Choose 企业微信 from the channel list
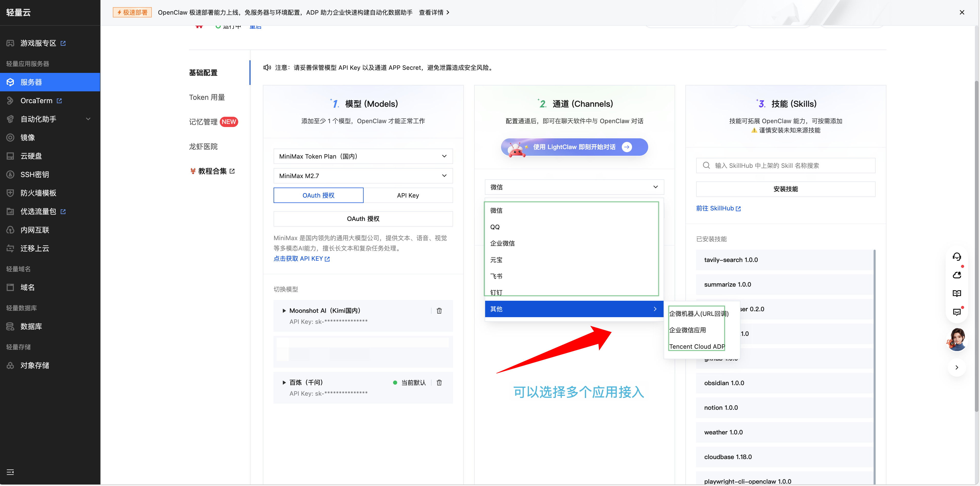980x486 pixels. pos(574,244)
